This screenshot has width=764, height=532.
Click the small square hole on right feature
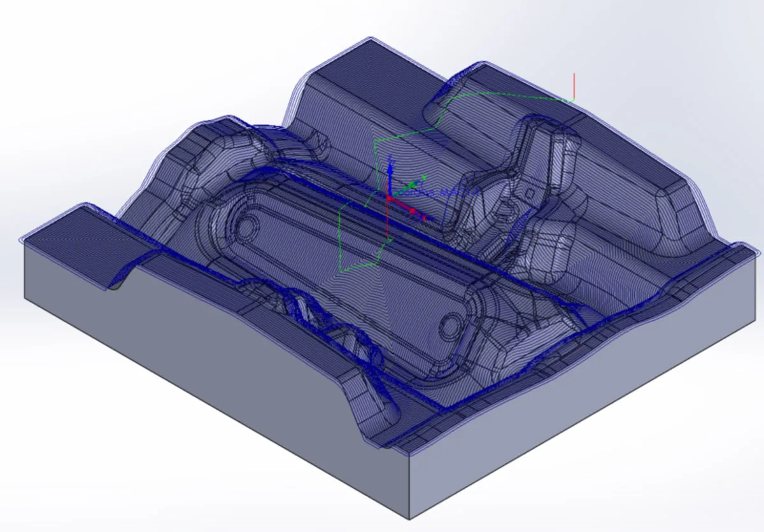[528, 192]
